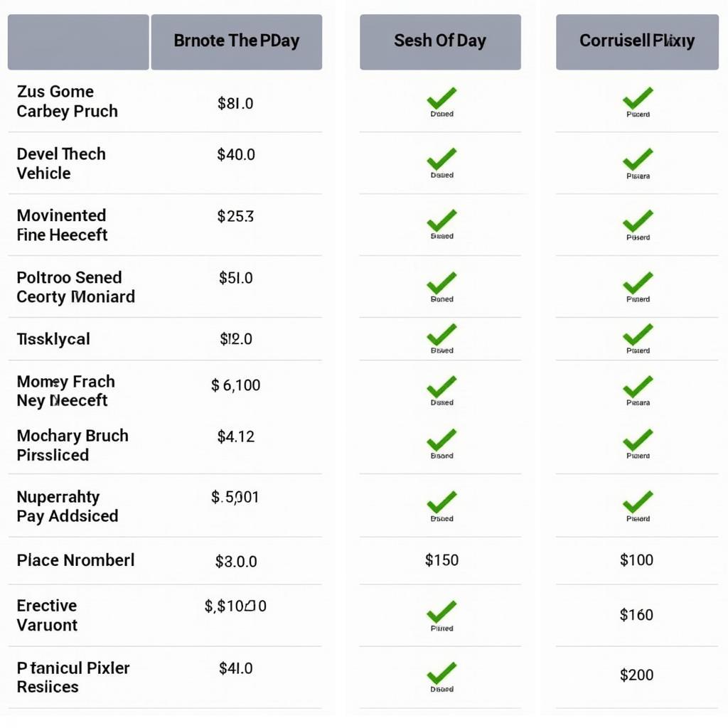Click Corrusell checkmark for Momey Frach row
The width and height of the screenshot is (728, 728).
coord(638,387)
